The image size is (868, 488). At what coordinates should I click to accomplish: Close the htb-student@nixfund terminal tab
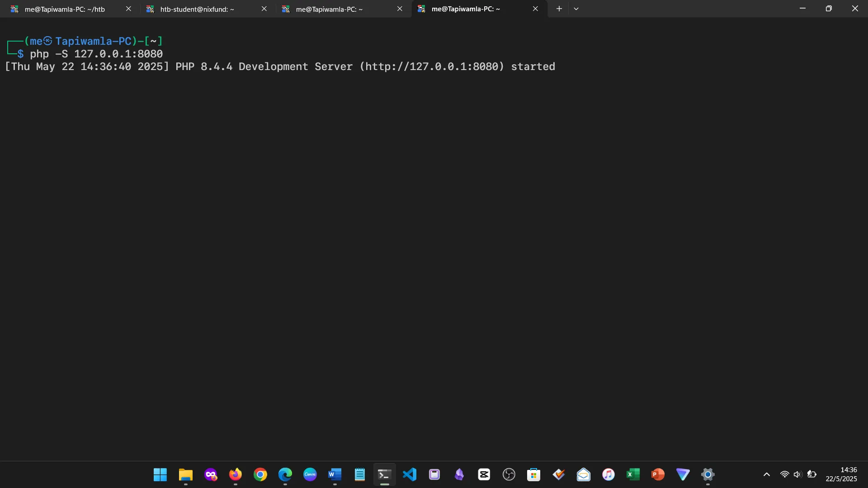point(264,9)
